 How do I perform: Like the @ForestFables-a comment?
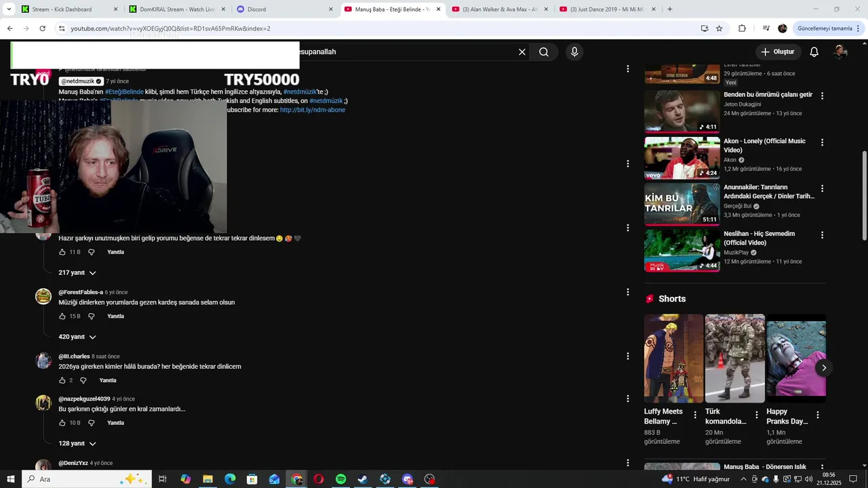click(x=62, y=317)
